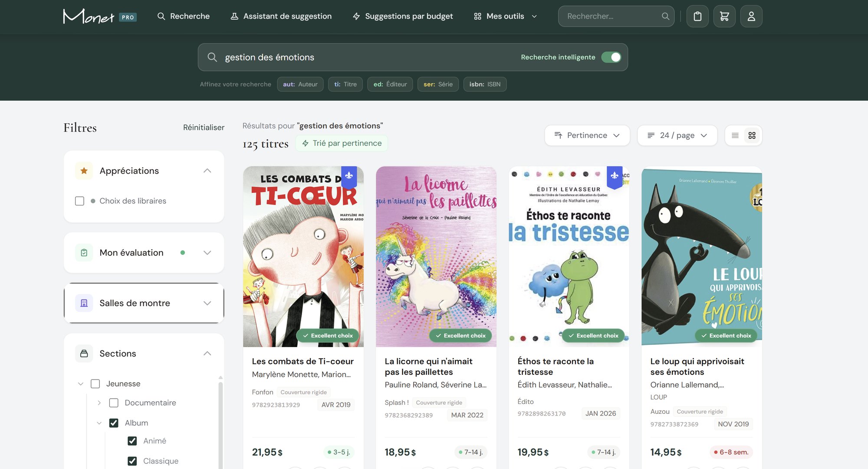Check Choix des libraires checkbox
The width and height of the screenshot is (868, 469).
tap(79, 201)
